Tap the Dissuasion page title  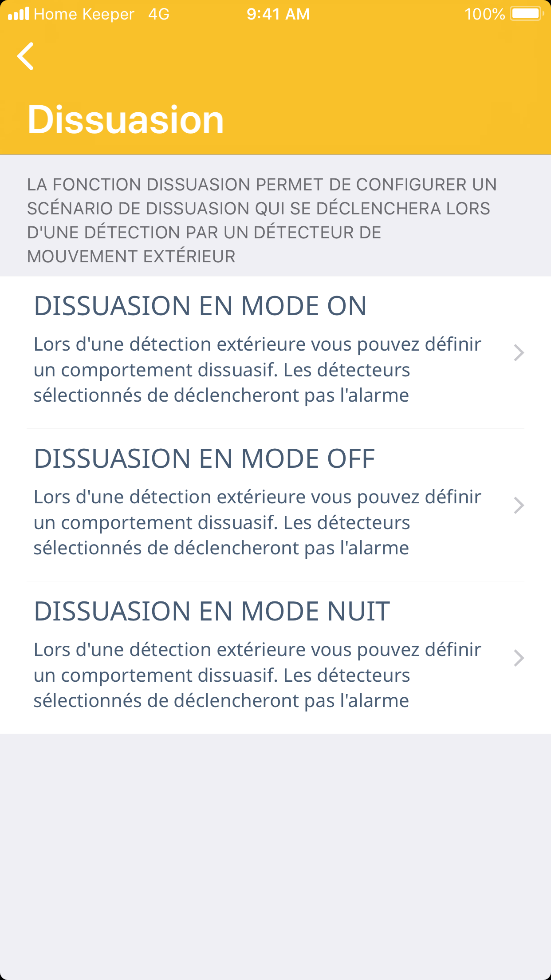tap(126, 119)
